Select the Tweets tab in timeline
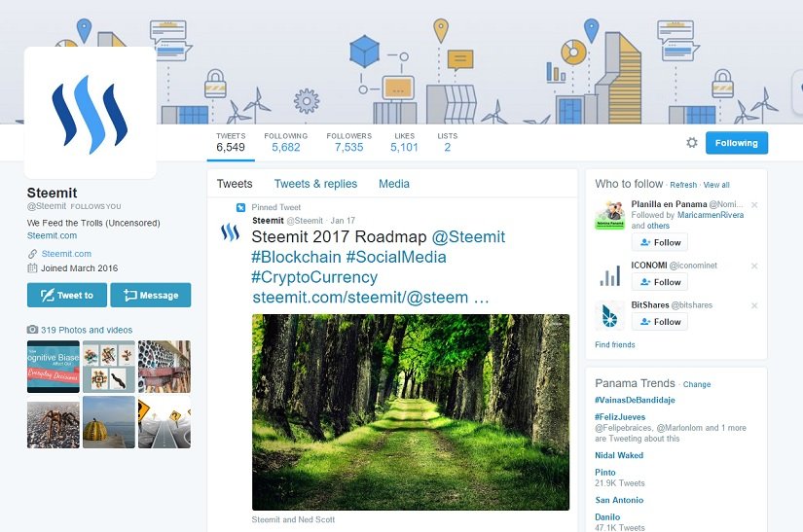803x532 pixels. [235, 184]
